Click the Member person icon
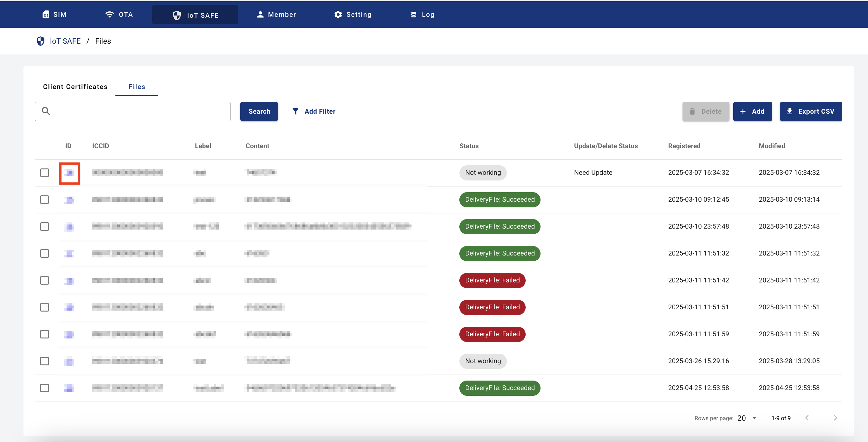 [x=260, y=15]
